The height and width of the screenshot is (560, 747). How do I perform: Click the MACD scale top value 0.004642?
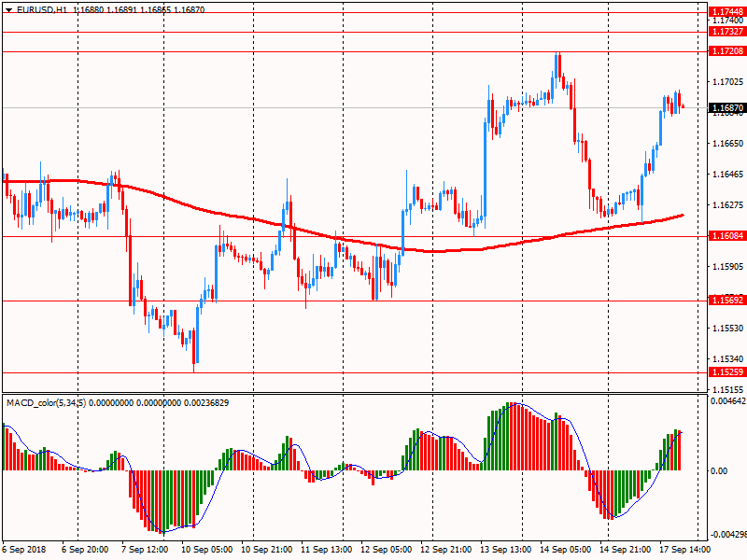click(x=728, y=401)
